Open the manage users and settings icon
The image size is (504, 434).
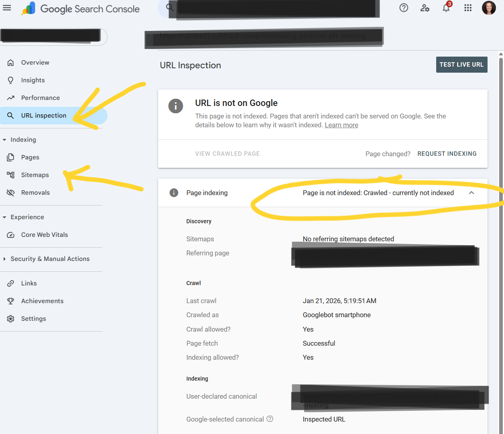click(x=425, y=8)
